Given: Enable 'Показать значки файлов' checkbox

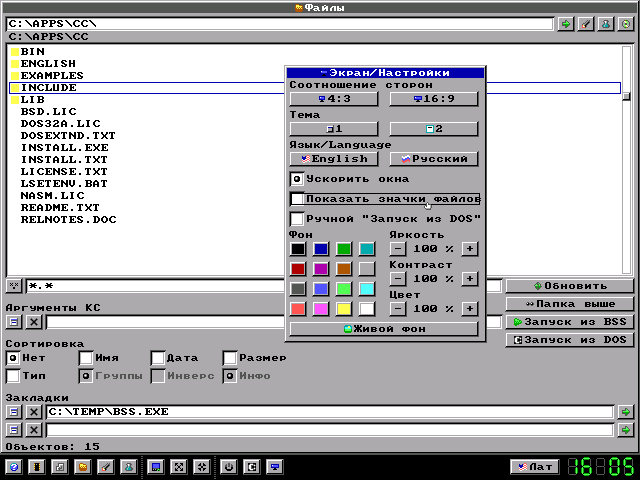Looking at the screenshot, I should tap(297, 199).
